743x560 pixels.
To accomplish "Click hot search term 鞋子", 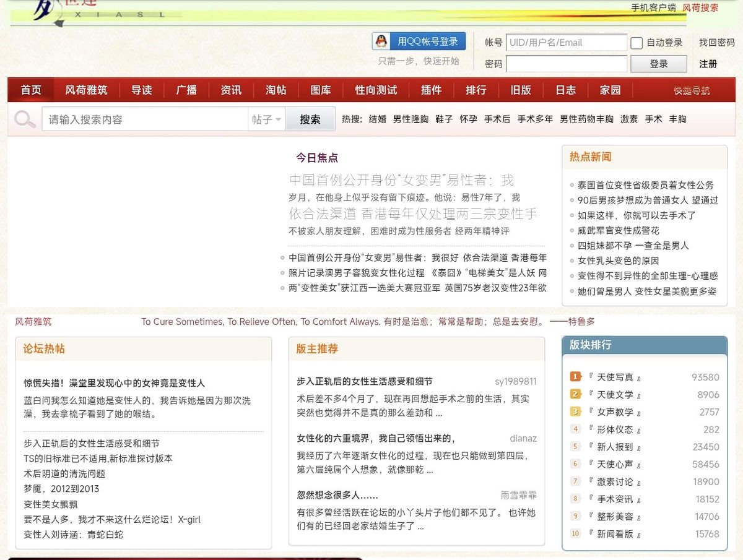I will pyautogui.click(x=444, y=119).
